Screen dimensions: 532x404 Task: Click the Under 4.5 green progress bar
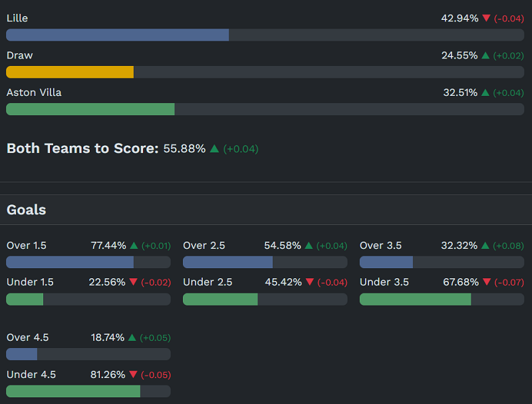click(73, 391)
